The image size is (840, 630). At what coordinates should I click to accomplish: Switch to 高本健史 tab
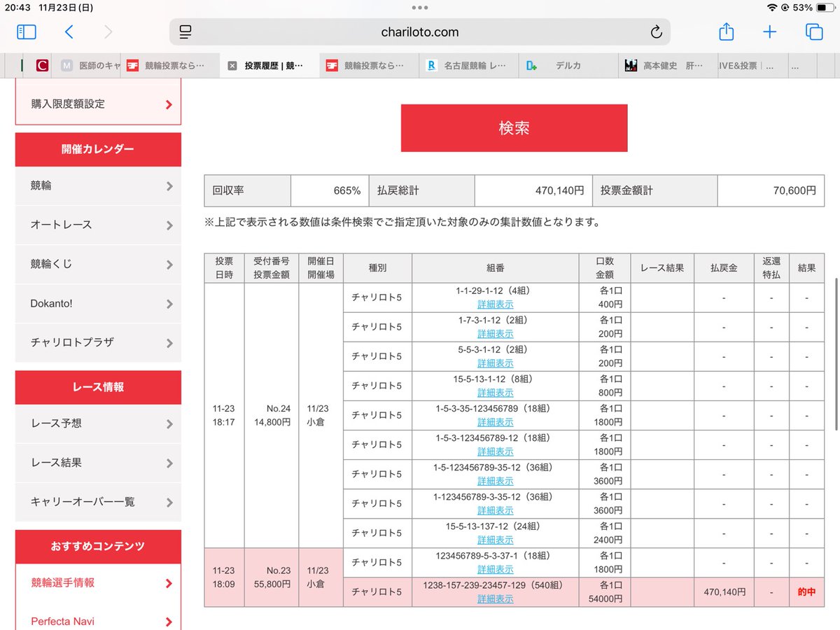(668, 66)
